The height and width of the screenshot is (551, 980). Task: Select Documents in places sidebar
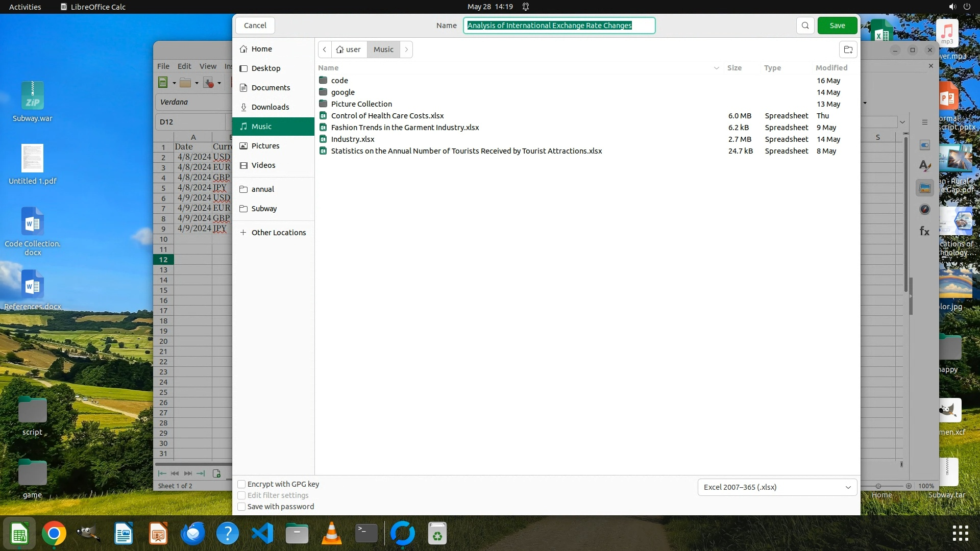(271, 88)
